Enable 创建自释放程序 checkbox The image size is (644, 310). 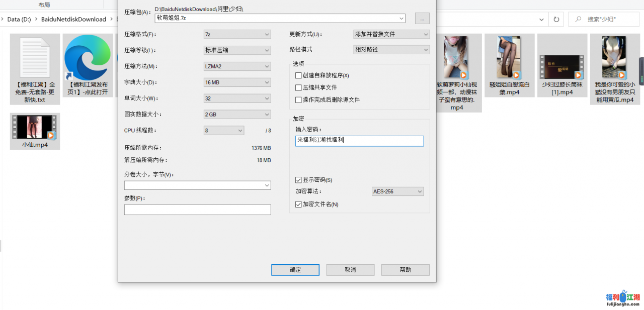click(x=299, y=75)
